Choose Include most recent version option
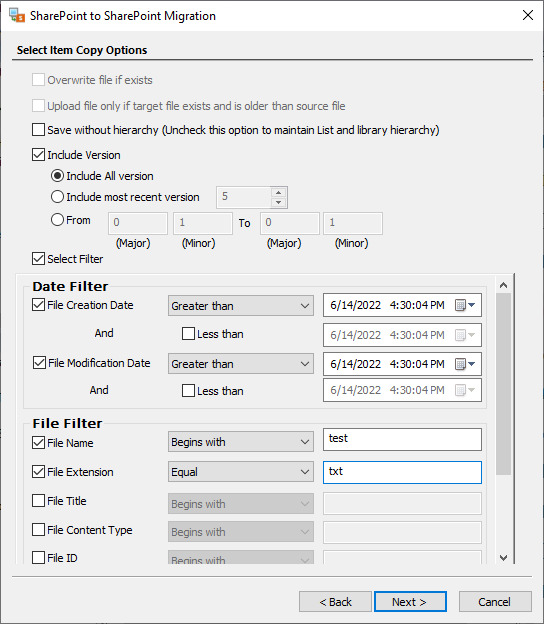The height and width of the screenshot is (624, 544). tap(57, 197)
